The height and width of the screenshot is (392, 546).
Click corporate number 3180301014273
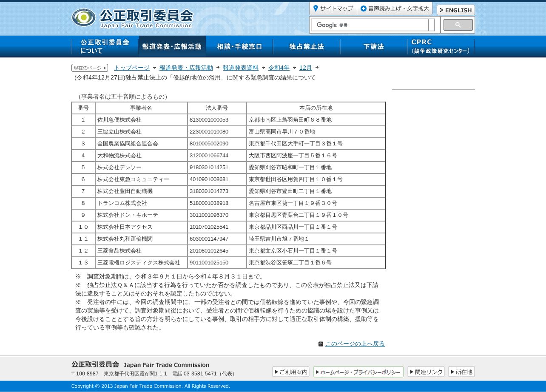[209, 191]
